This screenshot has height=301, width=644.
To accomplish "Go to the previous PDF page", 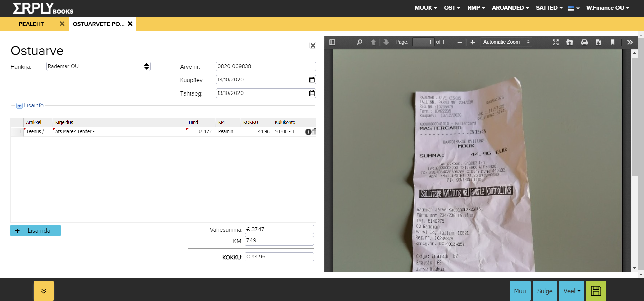I will [x=373, y=42].
